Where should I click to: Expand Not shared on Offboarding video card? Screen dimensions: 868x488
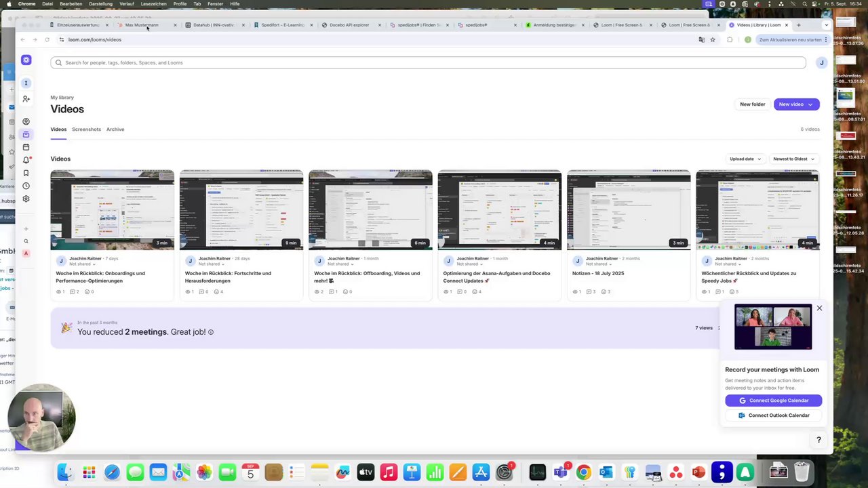coord(340,264)
